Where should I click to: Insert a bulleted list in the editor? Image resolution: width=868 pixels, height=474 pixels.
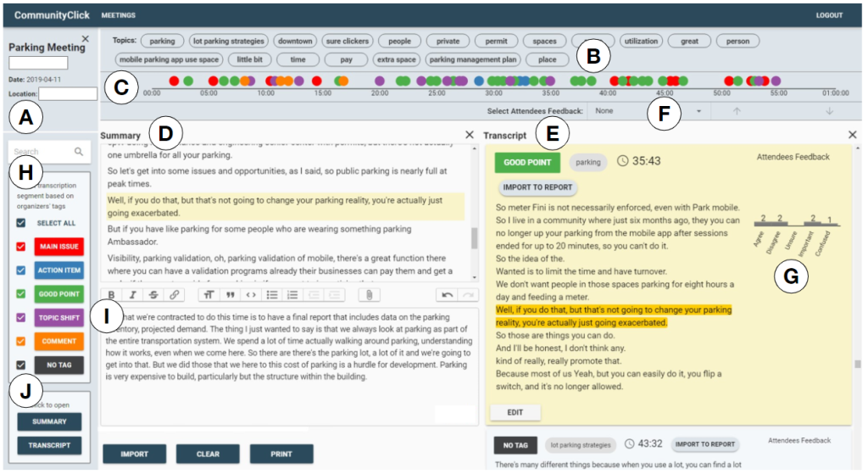pos(271,295)
